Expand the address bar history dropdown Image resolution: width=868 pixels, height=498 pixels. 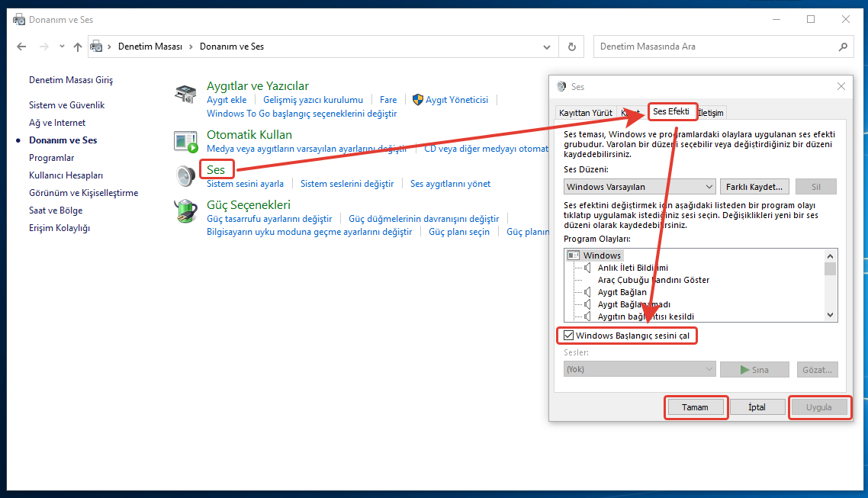pos(546,47)
